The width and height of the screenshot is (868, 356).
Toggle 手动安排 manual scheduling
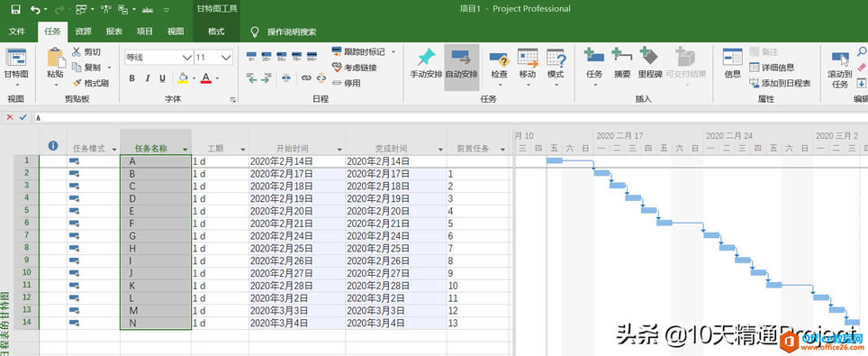point(426,63)
